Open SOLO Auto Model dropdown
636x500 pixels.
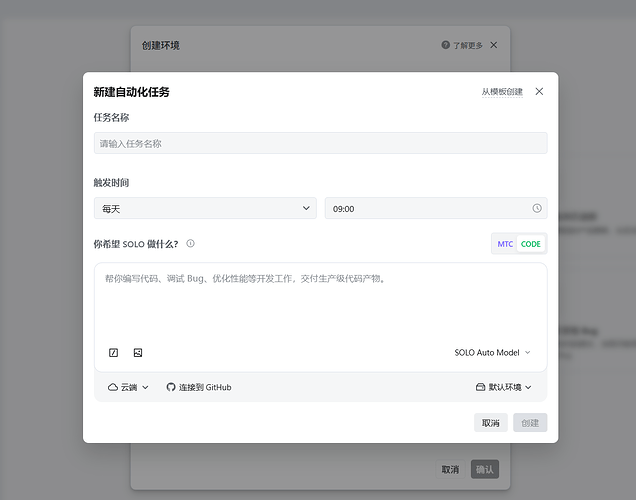(492, 352)
